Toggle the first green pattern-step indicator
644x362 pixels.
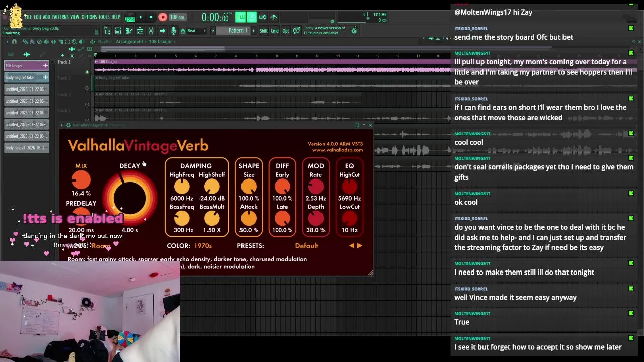click(x=242, y=17)
